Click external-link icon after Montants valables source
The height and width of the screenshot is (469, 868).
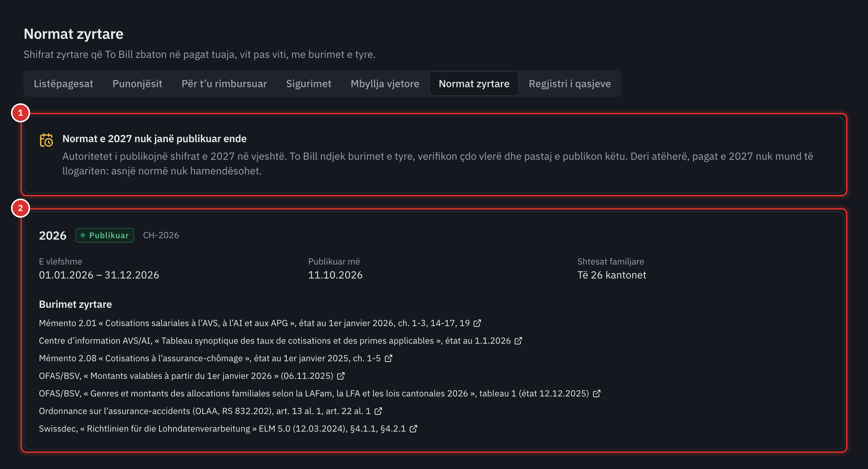(341, 376)
